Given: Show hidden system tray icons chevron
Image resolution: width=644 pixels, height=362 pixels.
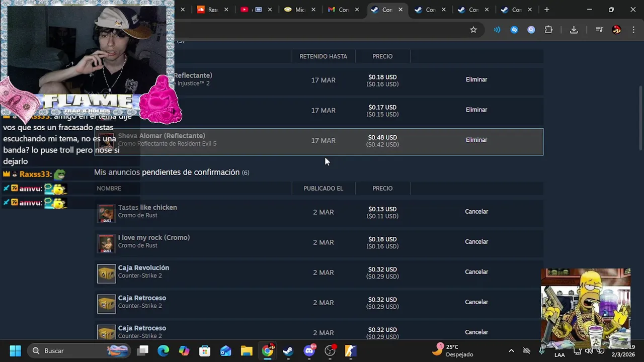Looking at the screenshot, I should point(511,350).
